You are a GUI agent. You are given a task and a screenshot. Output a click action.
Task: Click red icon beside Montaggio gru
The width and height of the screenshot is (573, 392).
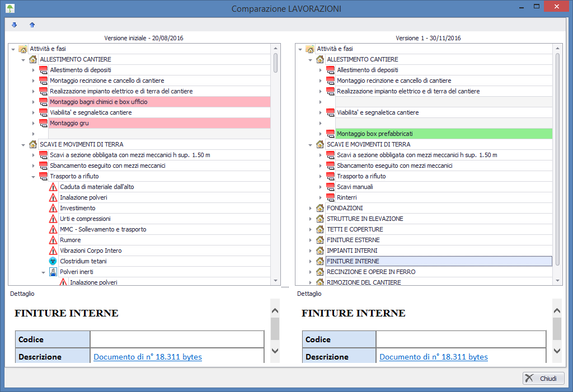coord(43,123)
